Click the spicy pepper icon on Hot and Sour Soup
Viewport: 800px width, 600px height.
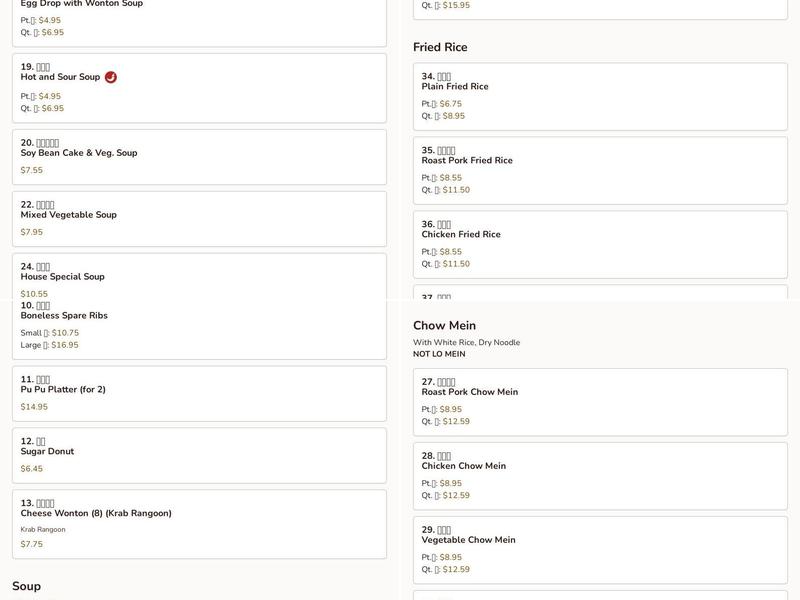click(111, 75)
